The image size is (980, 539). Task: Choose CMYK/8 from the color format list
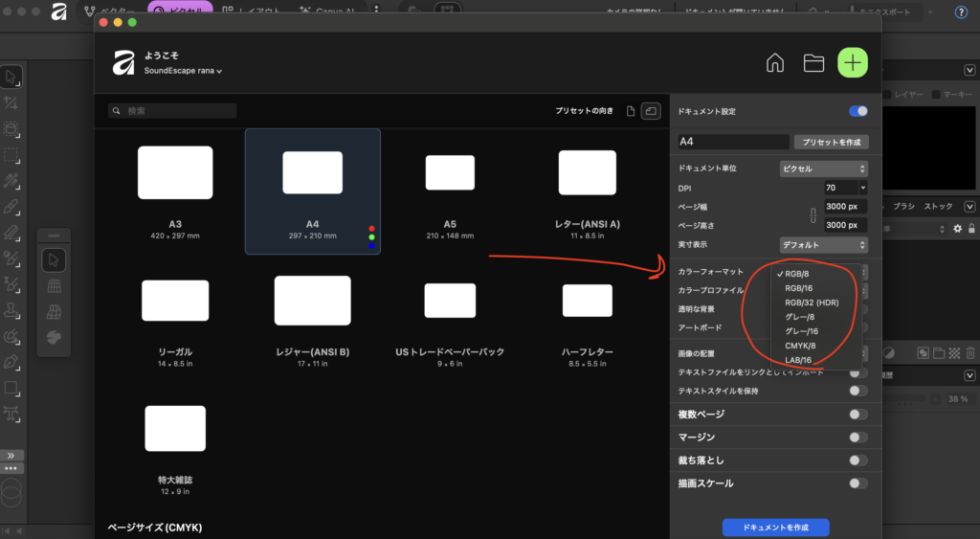pyautogui.click(x=800, y=346)
